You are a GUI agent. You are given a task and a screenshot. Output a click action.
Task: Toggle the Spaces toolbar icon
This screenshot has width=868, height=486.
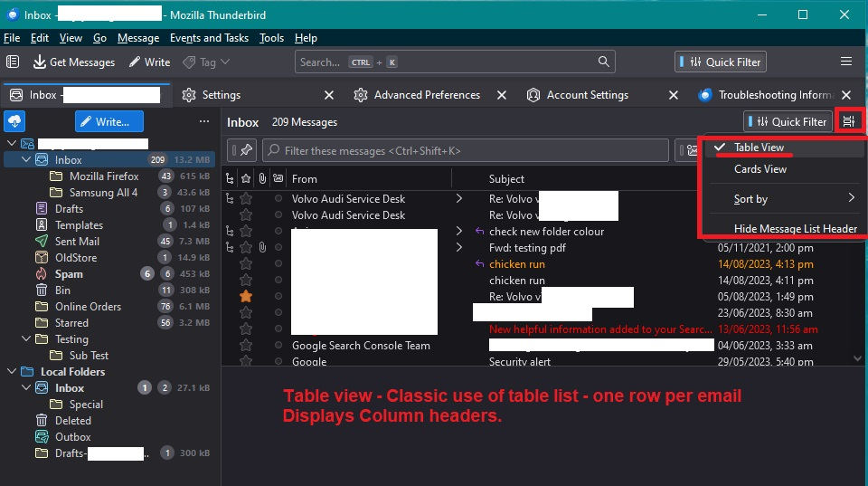(13, 62)
